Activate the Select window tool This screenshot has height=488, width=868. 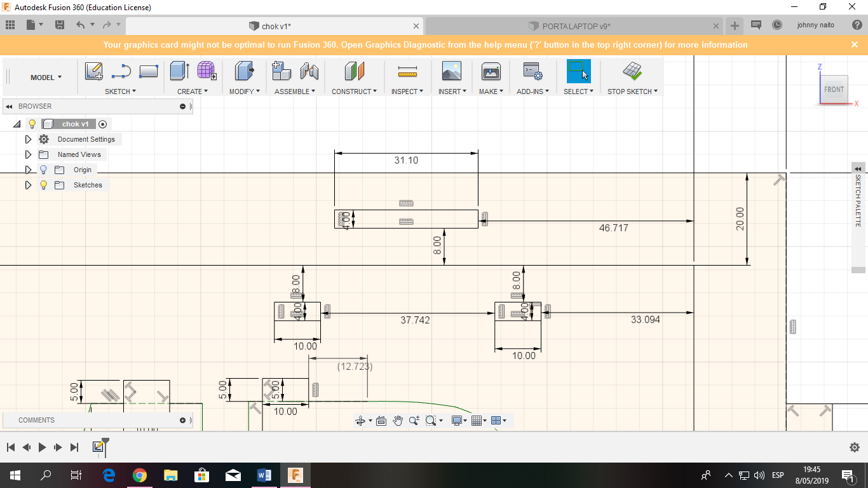(578, 71)
